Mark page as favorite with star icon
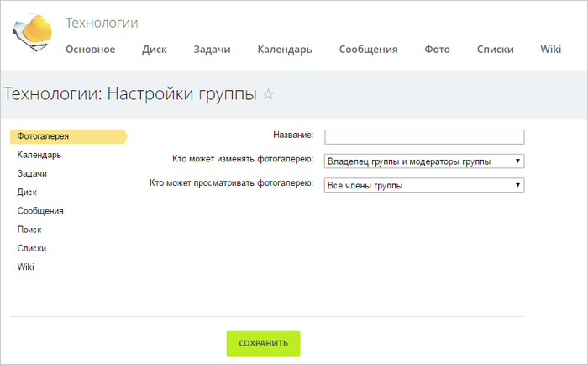Image resolution: width=588 pixels, height=365 pixels. pos(268,94)
